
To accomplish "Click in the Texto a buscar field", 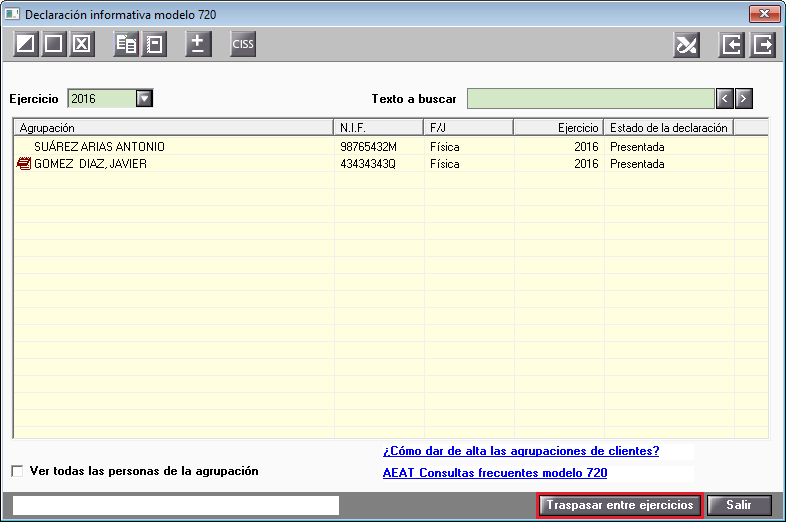I will pyautogui.click(x=591, y=98).
